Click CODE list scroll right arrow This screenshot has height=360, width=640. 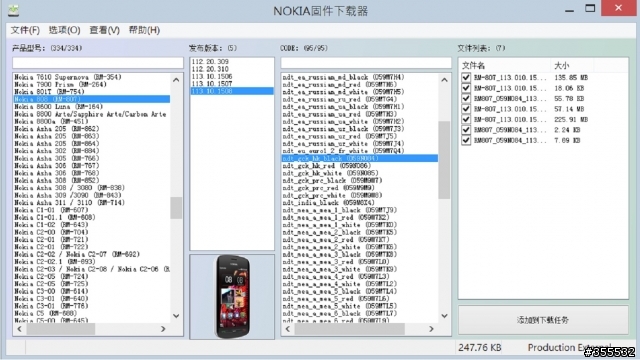point(431,329)
